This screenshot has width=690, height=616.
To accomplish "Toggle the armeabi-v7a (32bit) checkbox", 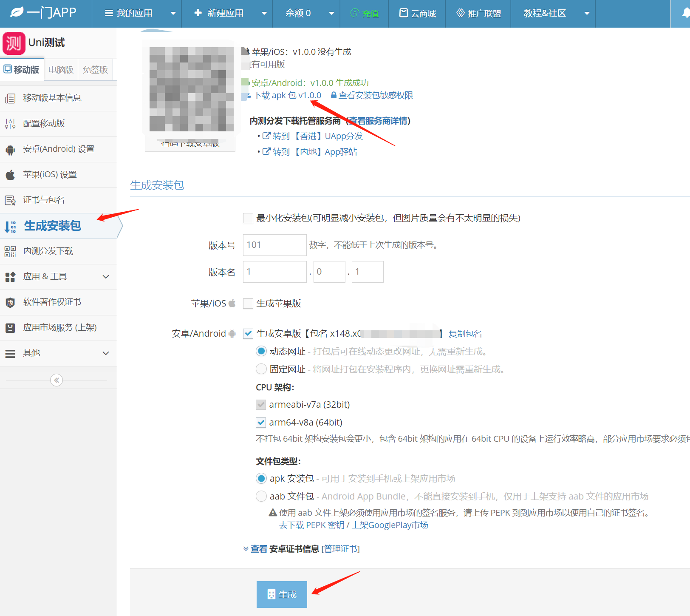I will click(261, 405).
